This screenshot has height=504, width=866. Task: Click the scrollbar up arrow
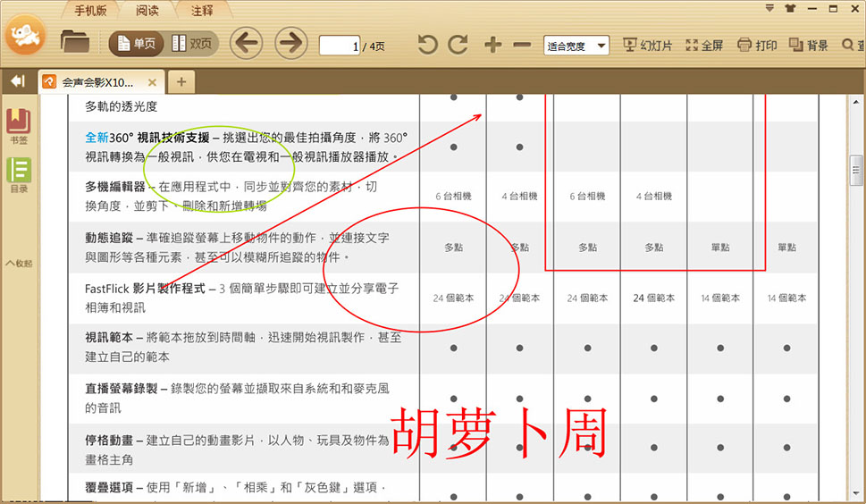(855, 102)
